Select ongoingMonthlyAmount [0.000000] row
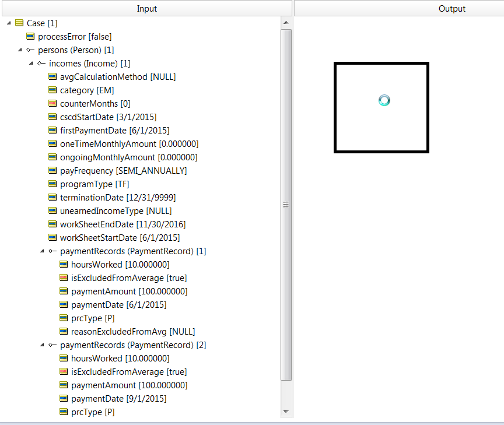 coord(129,157)
